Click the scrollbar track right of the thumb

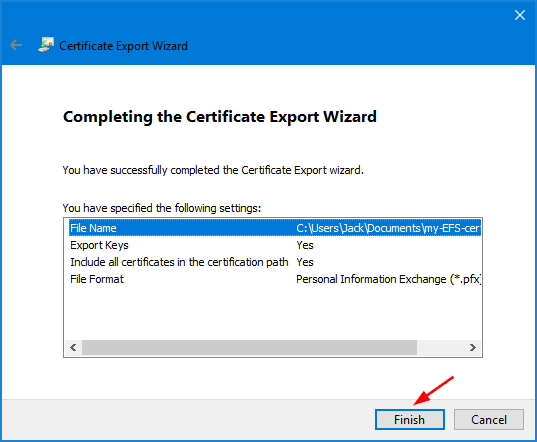440,348
